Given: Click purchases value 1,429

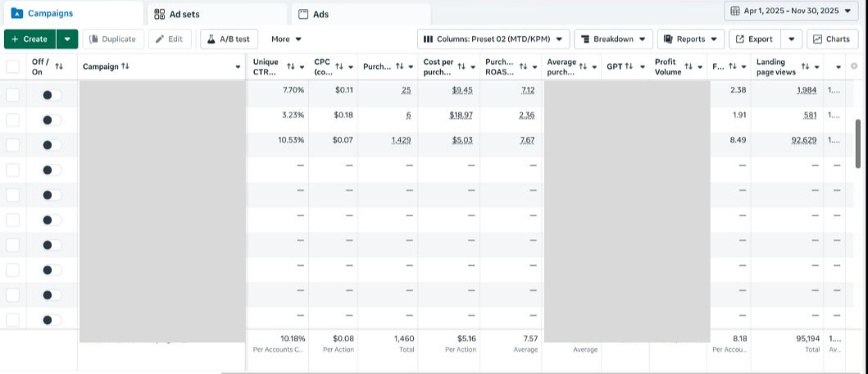Looking at the screenshot, I should tap(401, 141).
